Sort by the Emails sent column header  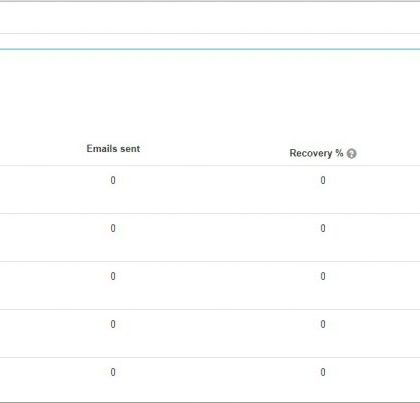tap(113, 149)
